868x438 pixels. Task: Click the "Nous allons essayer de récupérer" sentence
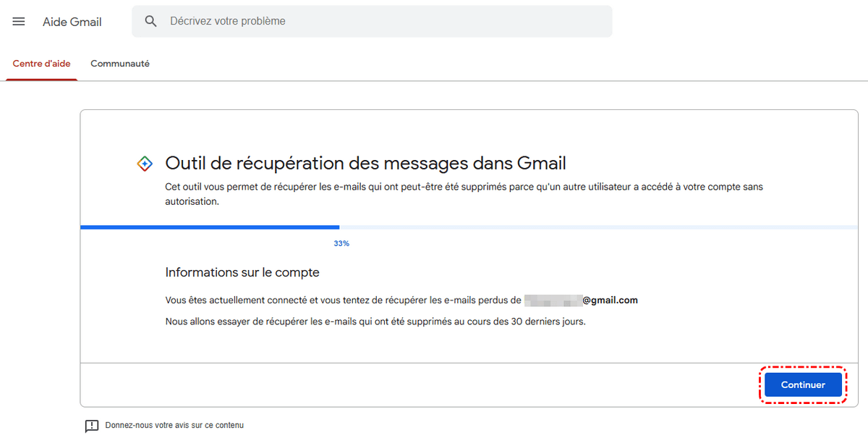[x=375, y=321]
